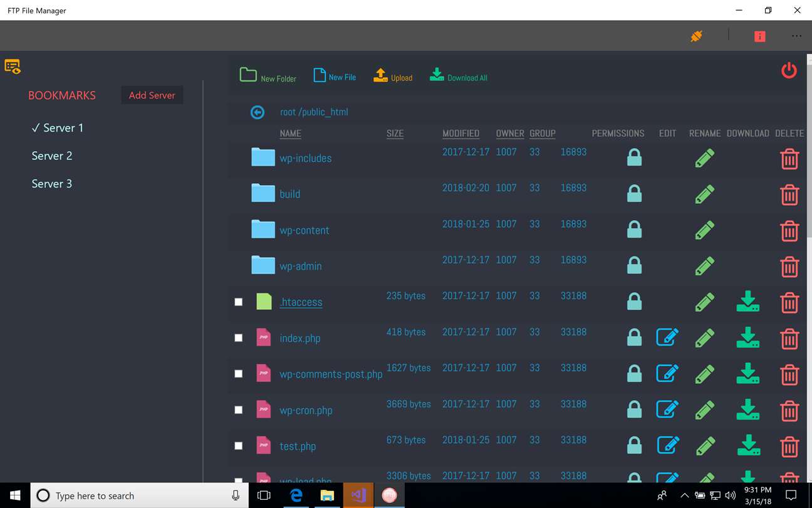The width and height of the screenshot is (812, 508).
Task: Tick the checkbox for index.php
Action: coord(238,337)
